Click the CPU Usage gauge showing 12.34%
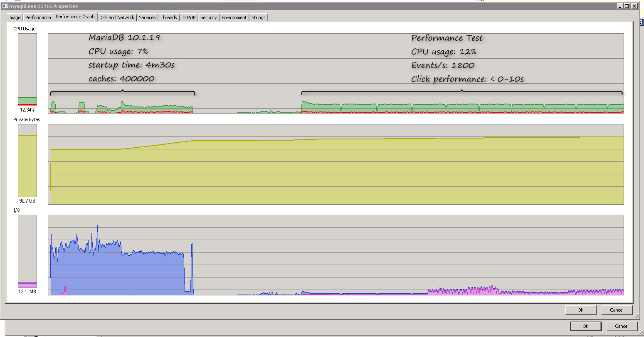Image resolution: width=644 pixels, height=337 pixels. click(x=27, y=69)
